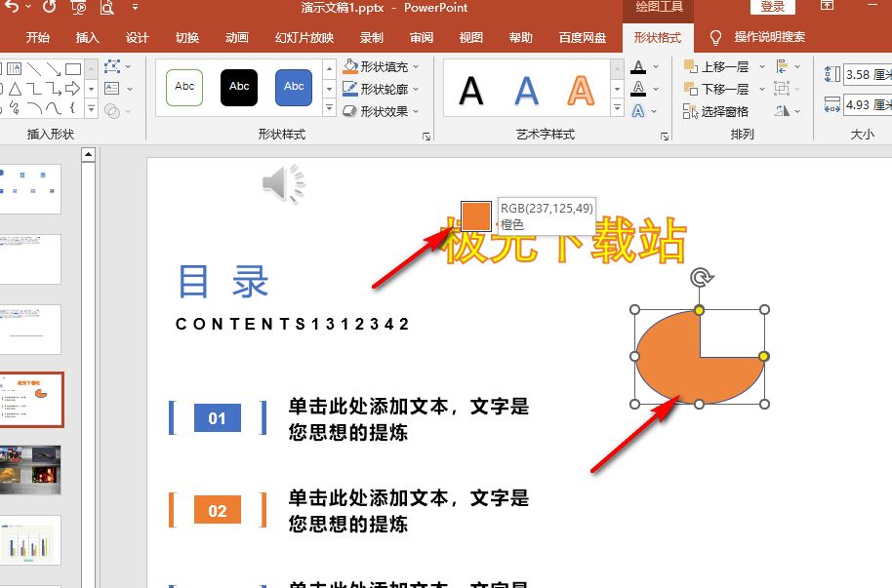Click the Align objects icon
Screen dimensions: 892x588
pyautogui.click(x=783, y=66)
